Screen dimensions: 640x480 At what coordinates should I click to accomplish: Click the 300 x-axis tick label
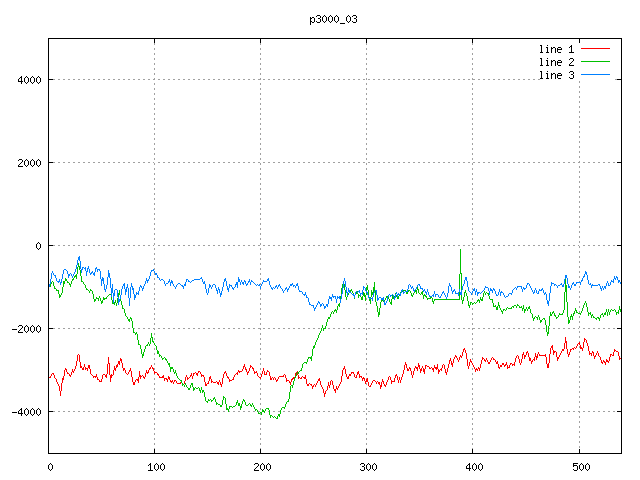click(x=367, y=466)
